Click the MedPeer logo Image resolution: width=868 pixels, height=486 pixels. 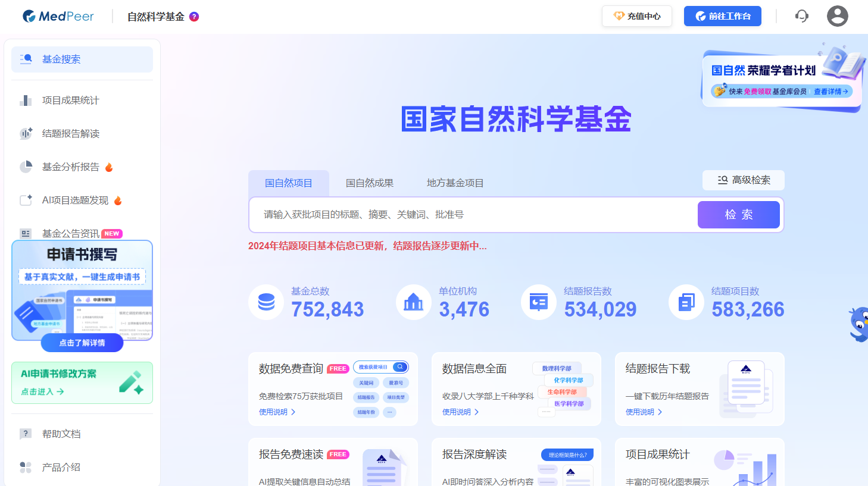[x=58, y=16]
